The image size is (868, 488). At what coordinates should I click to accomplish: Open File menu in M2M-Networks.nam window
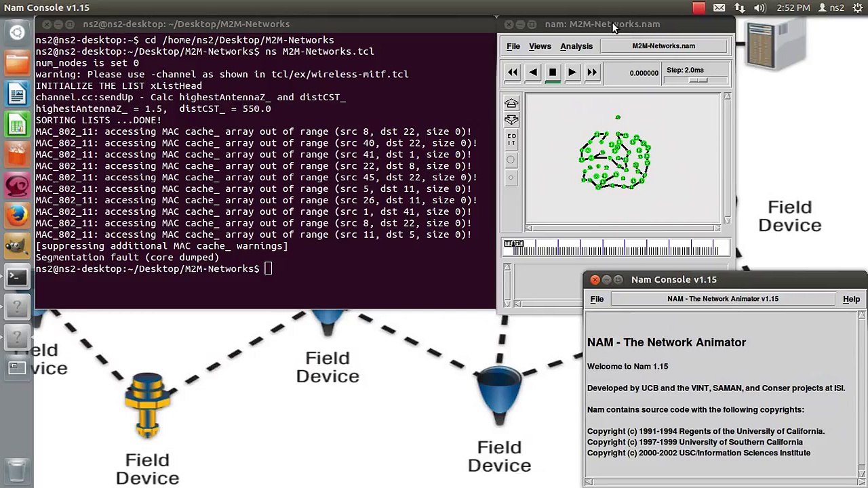coord(513,46)
